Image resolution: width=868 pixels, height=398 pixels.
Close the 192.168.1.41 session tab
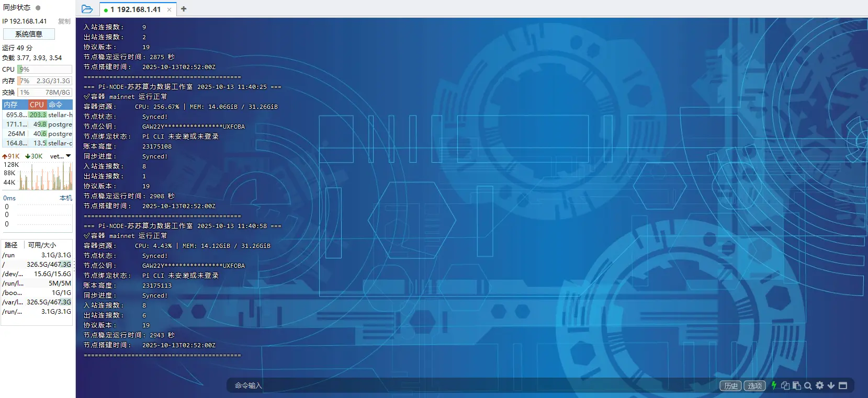click(169, 9)
